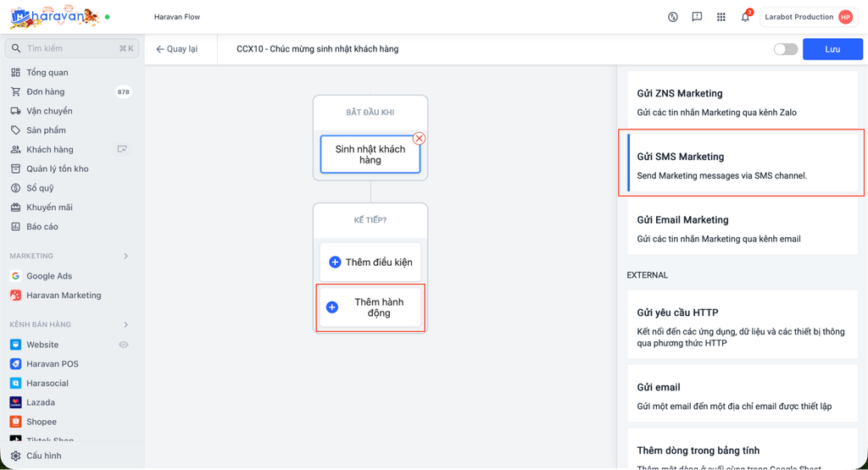This screenshot has width=868, height=470.
Task: Select the Gửi SMS Marketing action
Action: coord(743,165)
